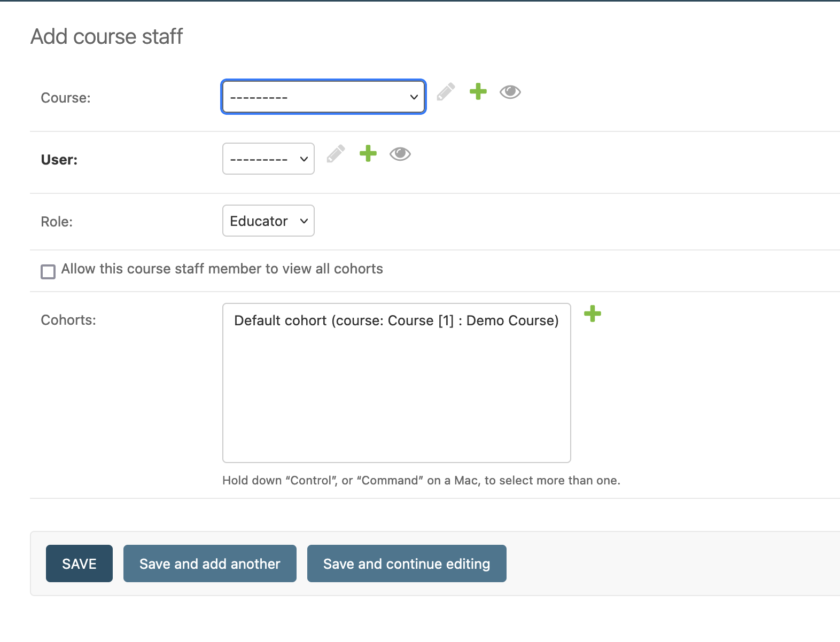This screenshot has width=840, height=642.
Task: Click the "Role:" field label
Action: [57, 222]
